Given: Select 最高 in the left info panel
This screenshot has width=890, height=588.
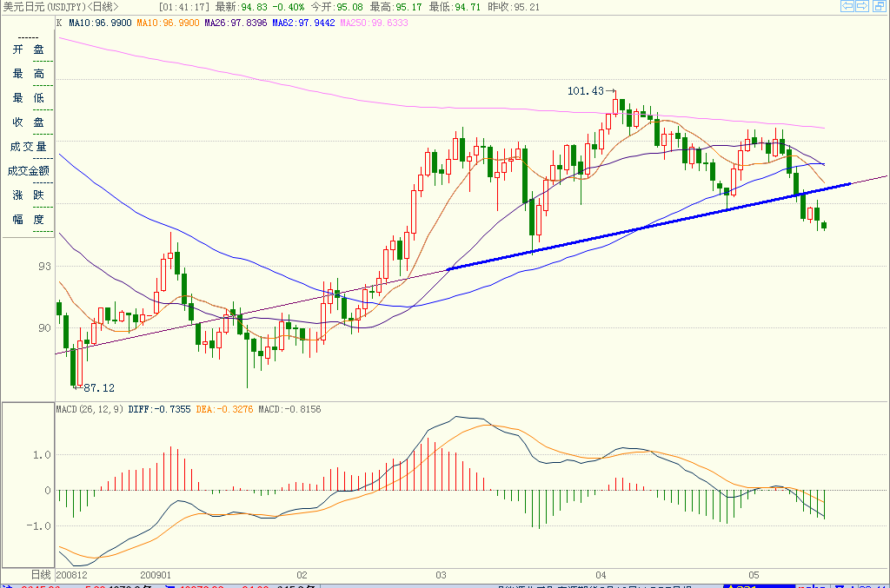Looking at the screenshot, I should 29,74.
